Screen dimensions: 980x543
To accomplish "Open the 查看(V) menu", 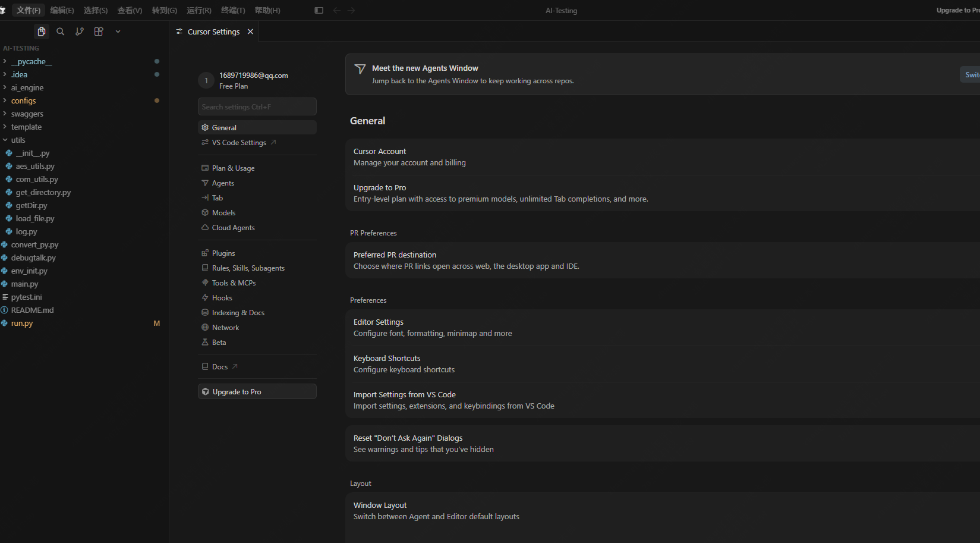I will (130, 10).
